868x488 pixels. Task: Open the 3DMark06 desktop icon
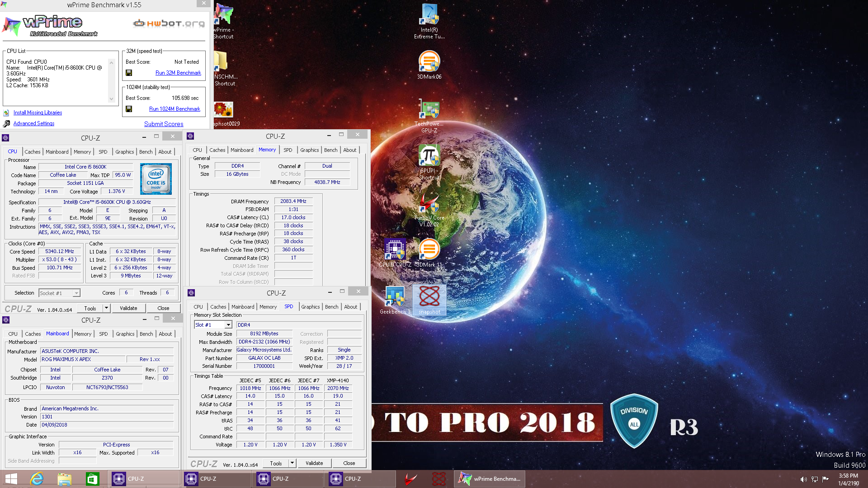[x=429, y=65]
